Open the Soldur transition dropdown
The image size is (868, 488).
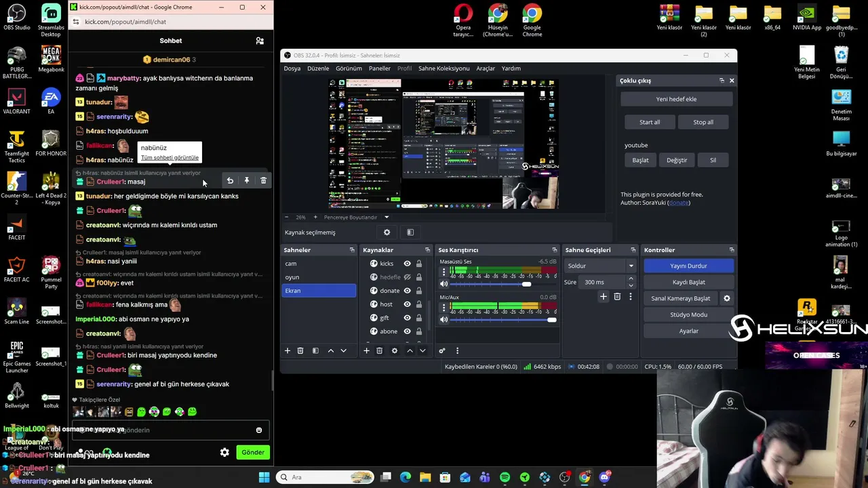click(x=601, y=266)
